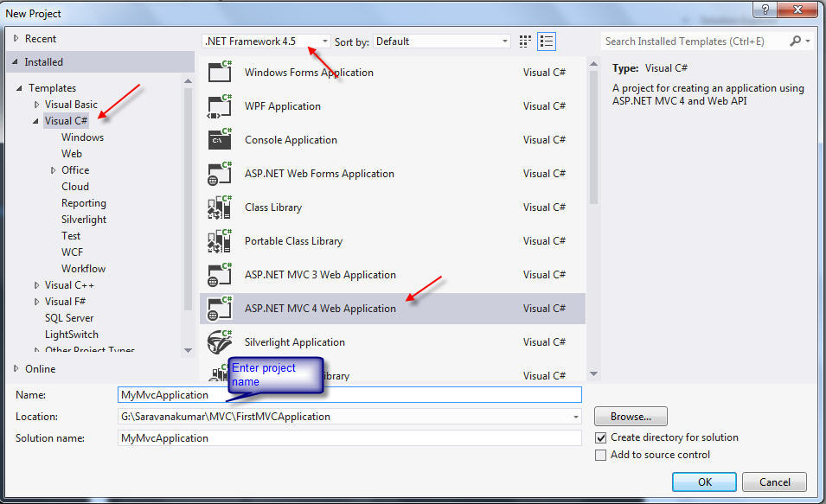Expand the Visual C++ tree node

[x=36, y=285]
